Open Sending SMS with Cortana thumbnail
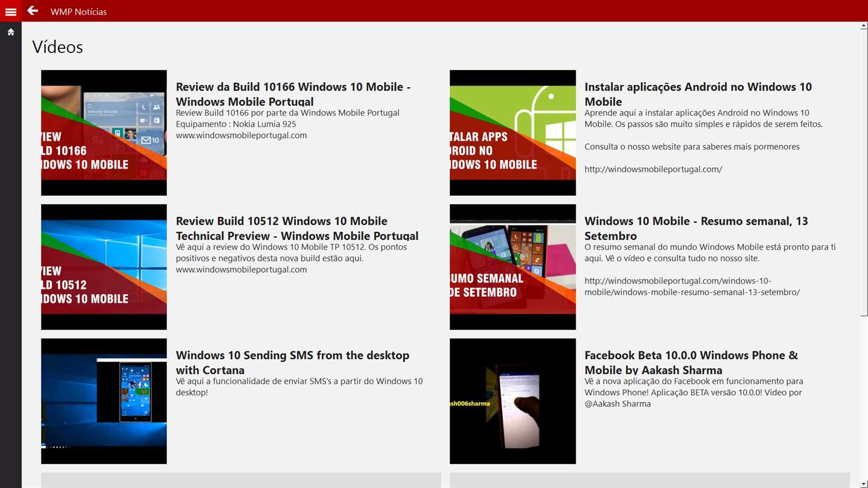Image resolution: width=868 pixels, height=488 pixels. tap(104, 401)
